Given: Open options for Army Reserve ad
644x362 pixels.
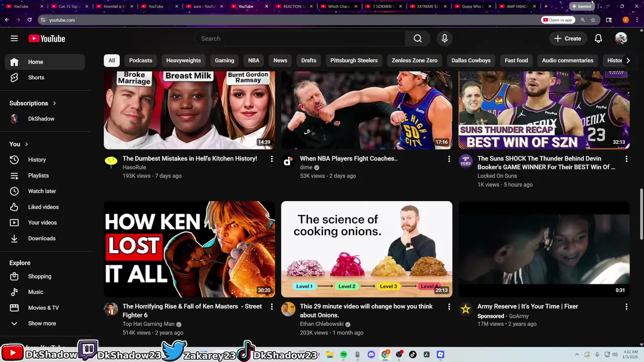Looking at the screenshot, I should pos(626,307).
